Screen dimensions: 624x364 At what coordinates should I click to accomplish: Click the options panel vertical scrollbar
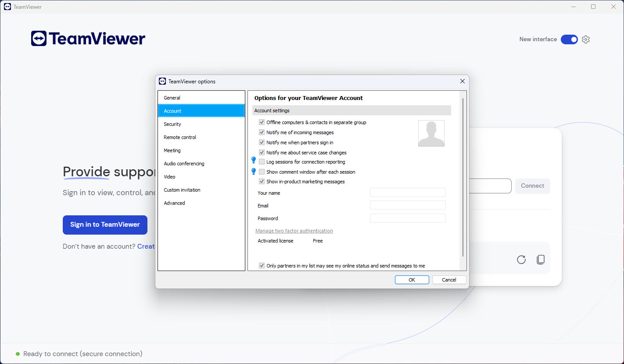pos(463,178)
